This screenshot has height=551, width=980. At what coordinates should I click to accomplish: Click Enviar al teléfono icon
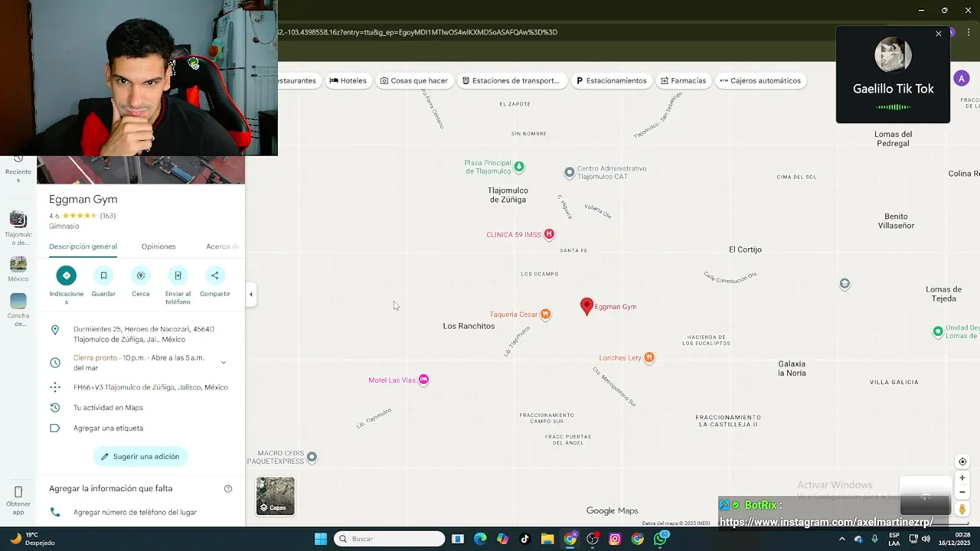point(178,275)
